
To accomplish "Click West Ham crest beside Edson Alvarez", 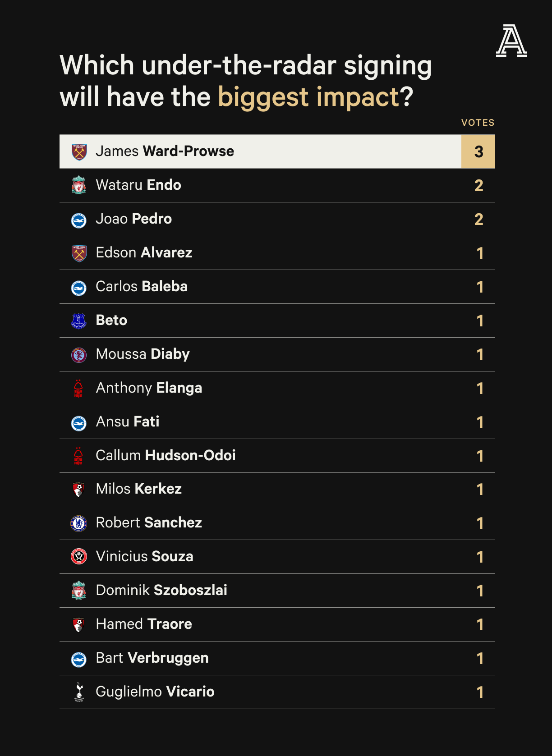I will (x=79, y=253).
